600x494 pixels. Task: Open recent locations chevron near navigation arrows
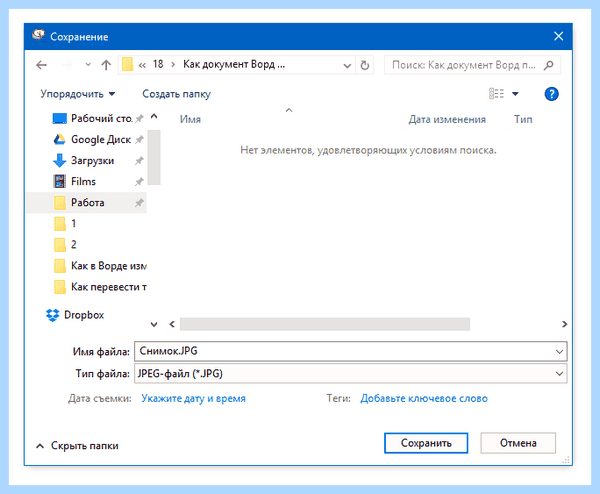pyautogui.click(x=88, y=65)
